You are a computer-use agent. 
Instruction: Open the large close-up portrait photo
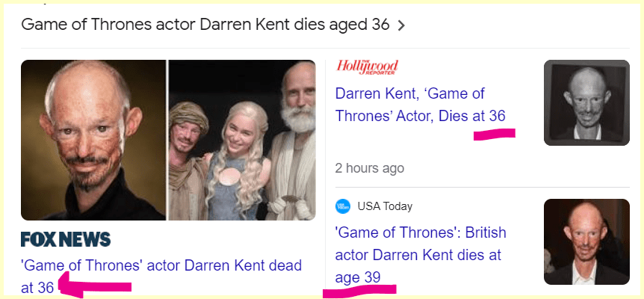tap(93, 140)
